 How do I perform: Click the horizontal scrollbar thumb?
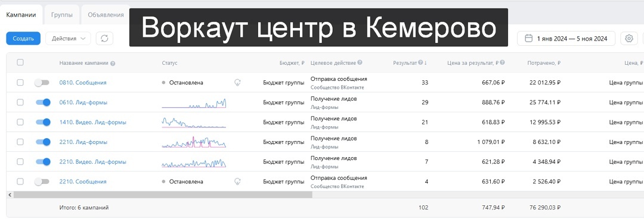pyautogui.click(x=163, y=195)
